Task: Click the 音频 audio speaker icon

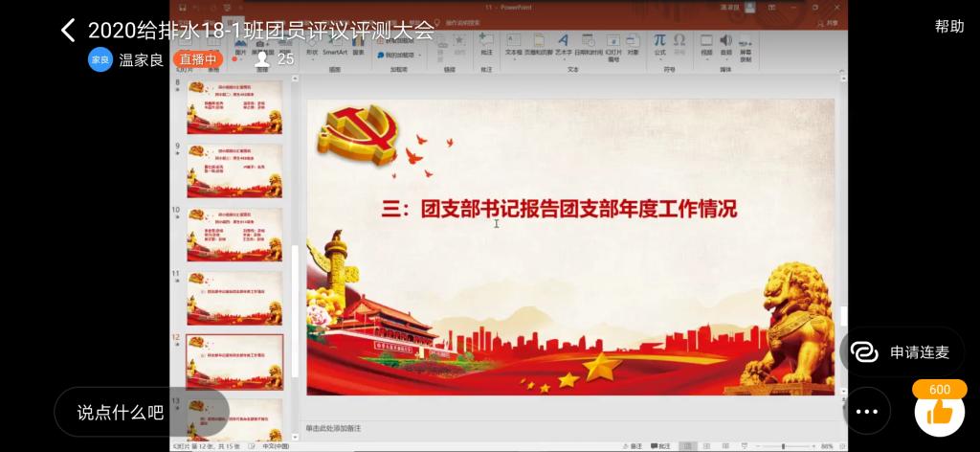Action: click(725, 45)
